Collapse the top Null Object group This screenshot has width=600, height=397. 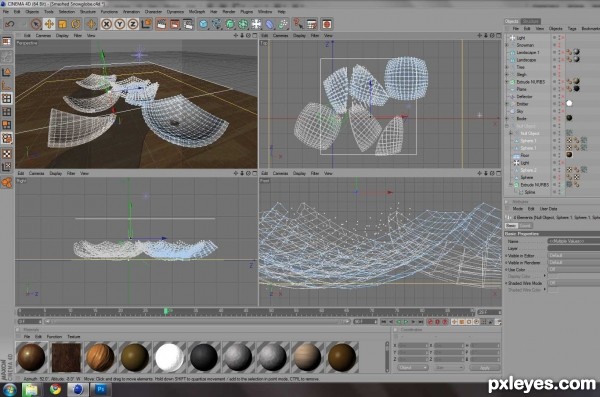click(508, 126)
